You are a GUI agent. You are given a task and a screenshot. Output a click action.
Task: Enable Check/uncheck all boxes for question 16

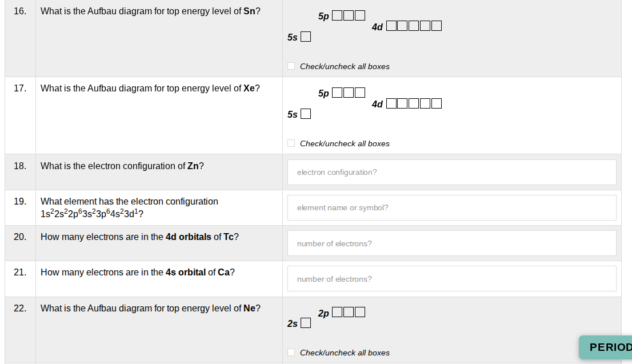291,66
